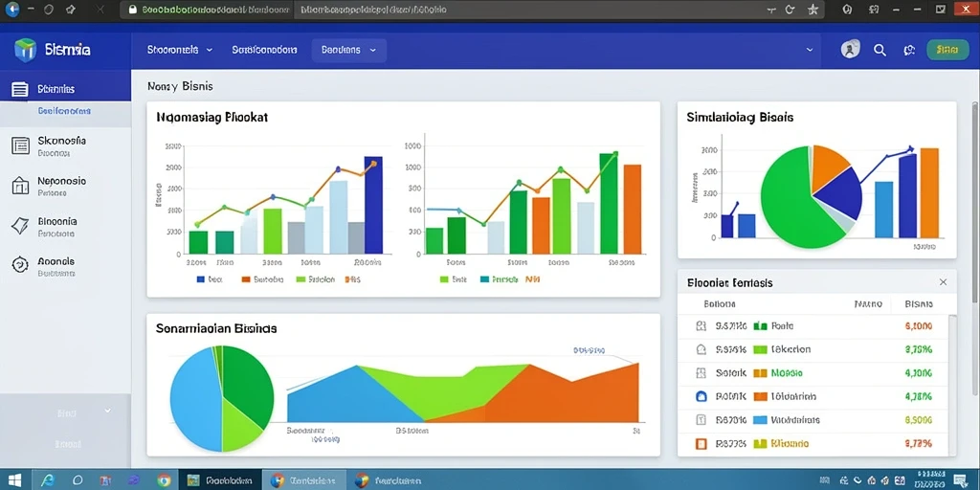Bookmark page with the browser star icon
This screenshot has height=490, width=980.
click(x=813, y=10)
